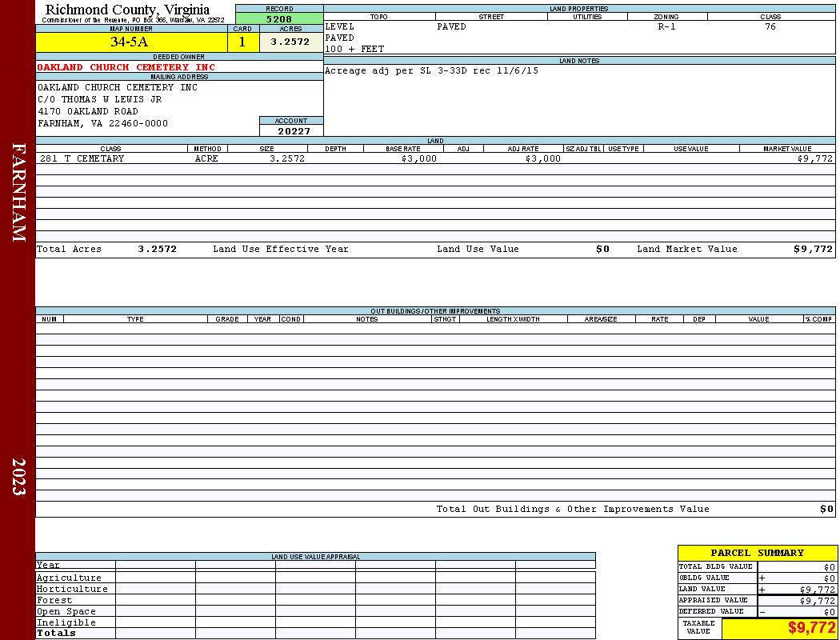Click land class 281 T CEMETARY
Image resolution: width=840 pixels, height=640 pixels.
pos(82,158)
